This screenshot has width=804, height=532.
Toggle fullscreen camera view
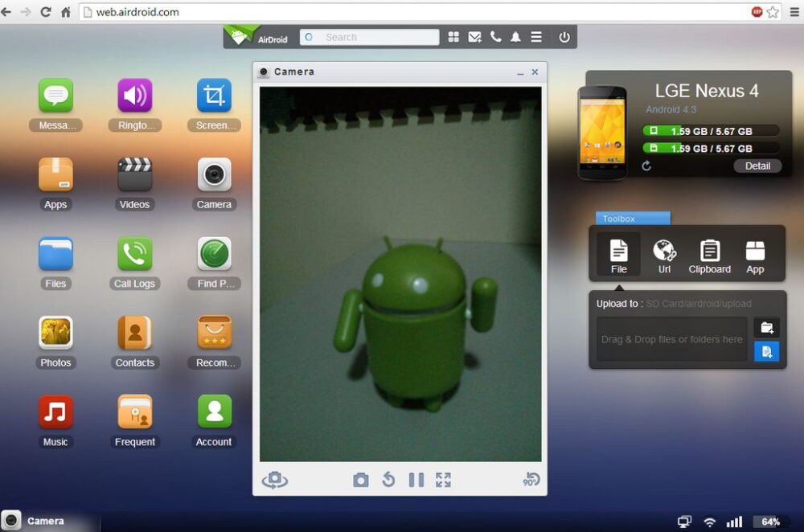point(442,480)
